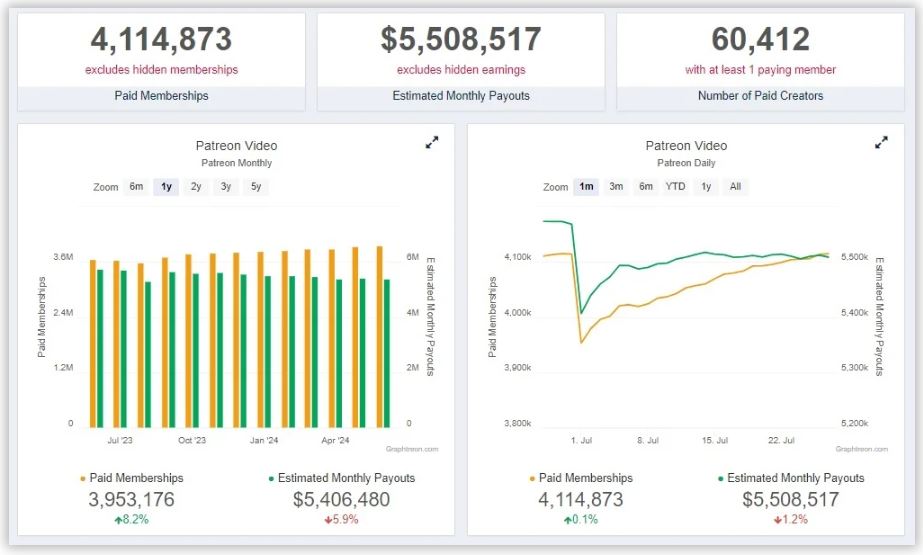Open Graphtreon.com credit on daily chart

(862, 449)
